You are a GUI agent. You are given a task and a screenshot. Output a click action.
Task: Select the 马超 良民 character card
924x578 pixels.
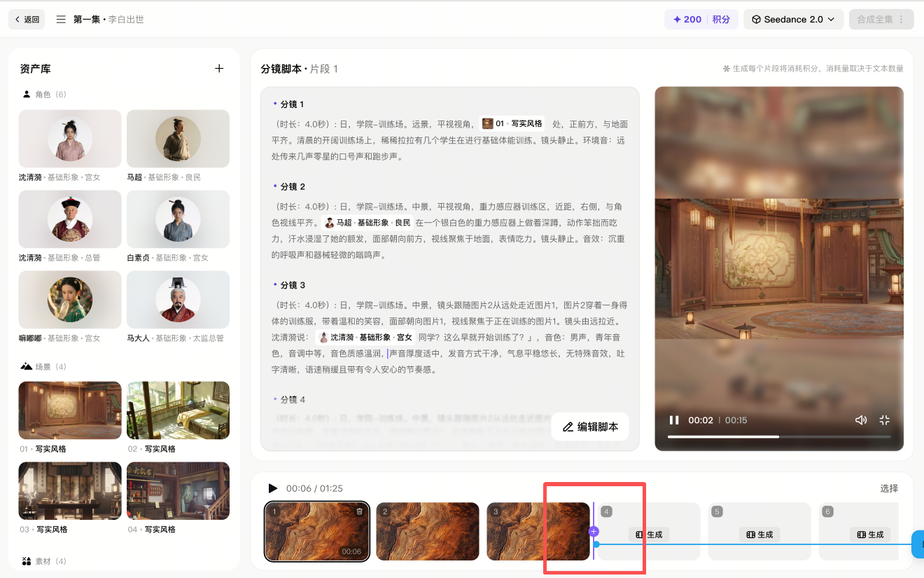(x=178, y=146)
